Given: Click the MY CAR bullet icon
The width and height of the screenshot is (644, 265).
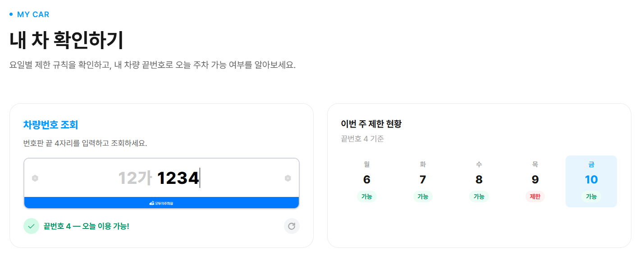Looking at the screenshot, I should coord(11,14).
